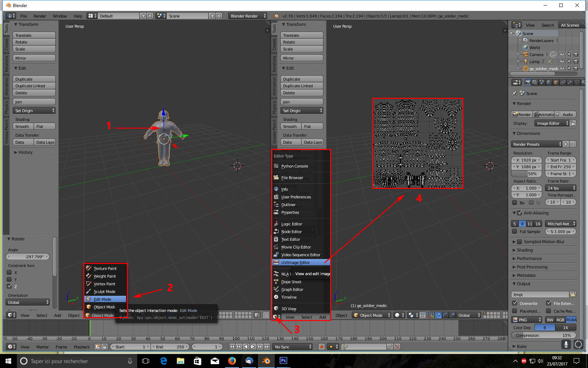Open the Blender Render engine dropdown

tap(247, 16)
